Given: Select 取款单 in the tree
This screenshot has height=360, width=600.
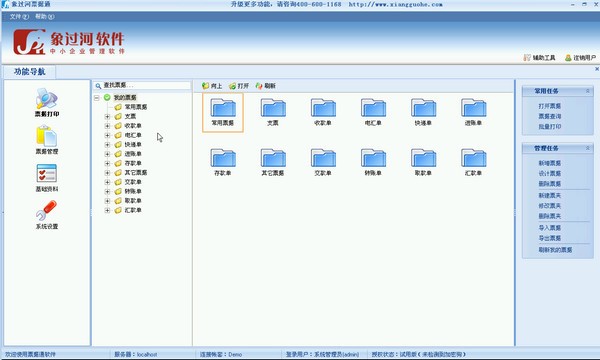Looking at the screenshot, I should tap(133, 201).
